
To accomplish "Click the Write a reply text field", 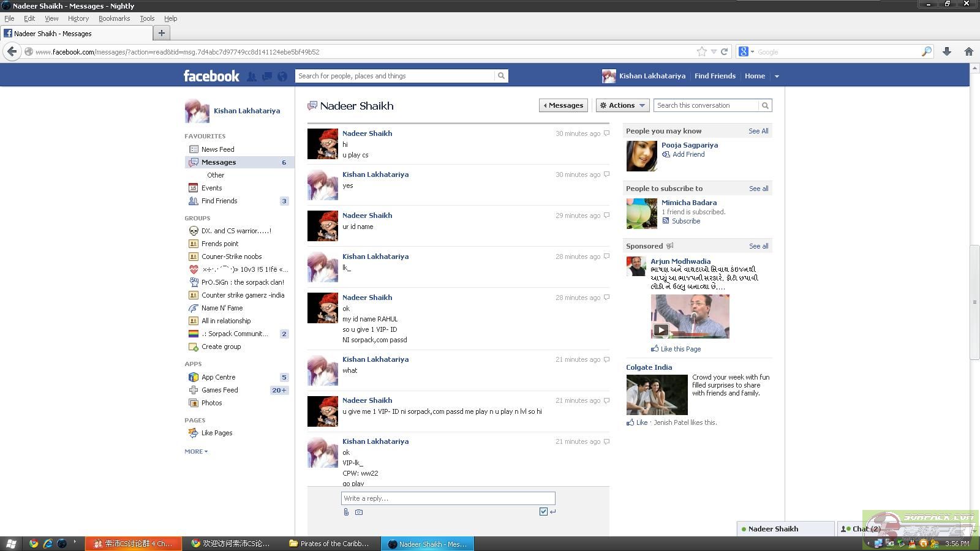I will point(448,498).
